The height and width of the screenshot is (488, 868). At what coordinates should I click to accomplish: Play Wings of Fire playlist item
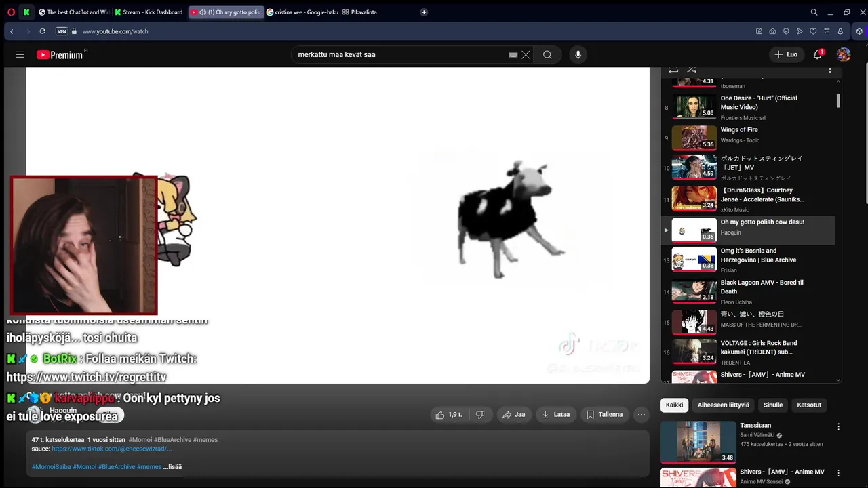coord(747,138)
